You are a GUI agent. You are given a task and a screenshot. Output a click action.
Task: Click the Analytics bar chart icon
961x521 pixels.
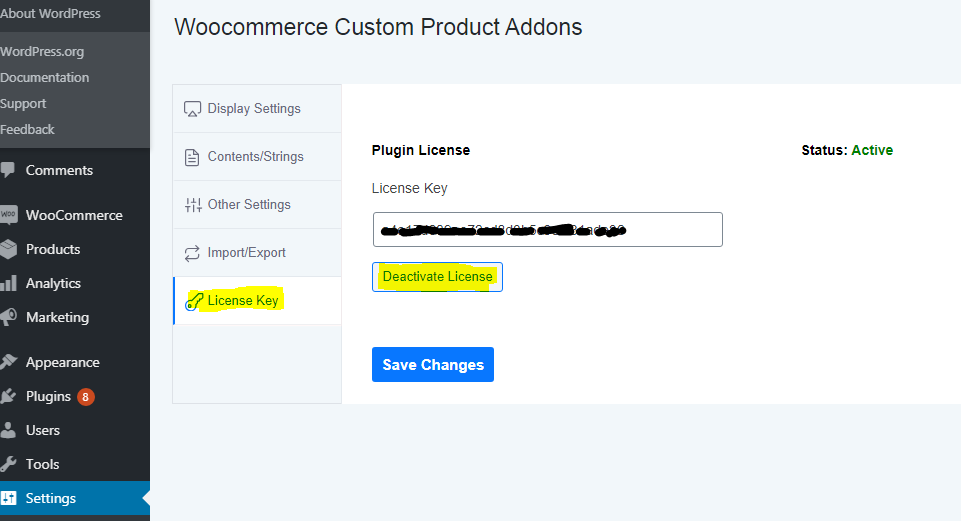8,283
